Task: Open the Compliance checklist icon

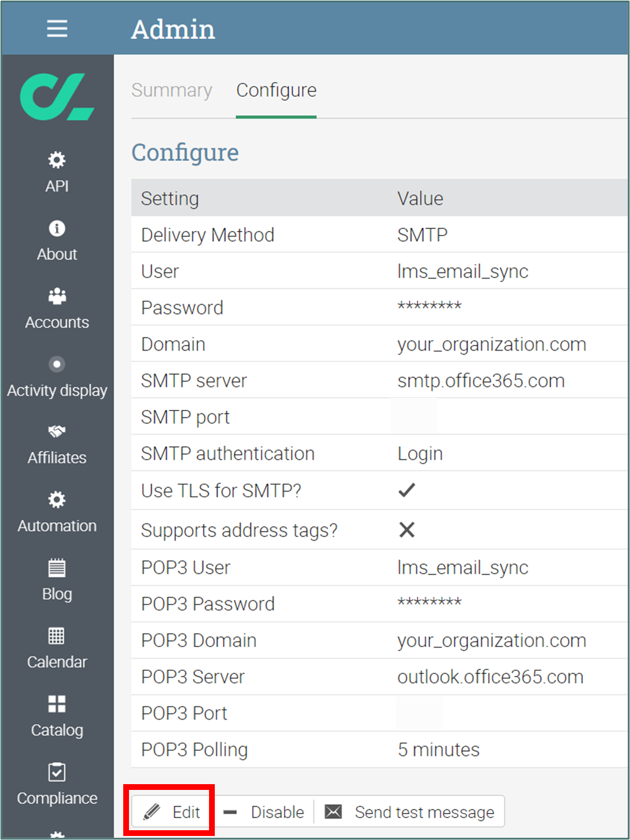Action: tap(57, 771)
